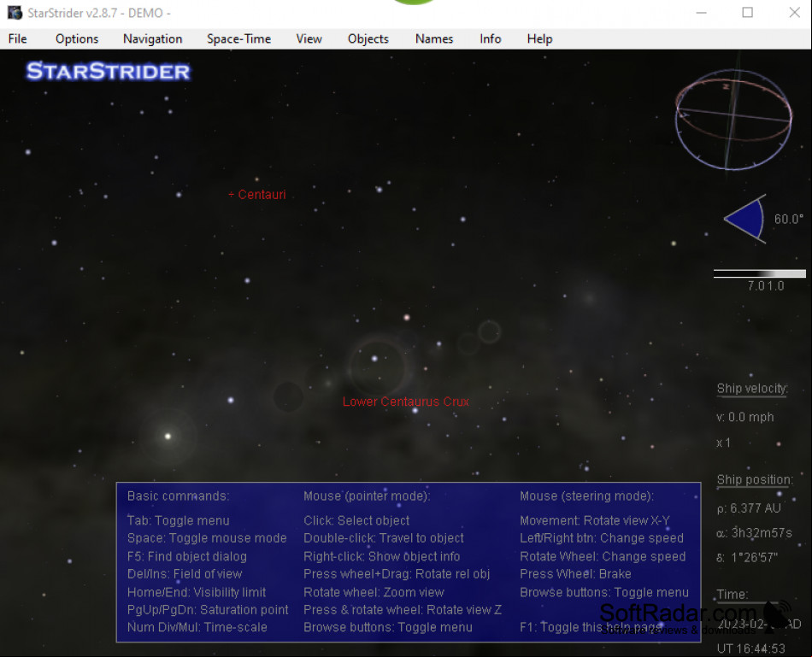Click the v: 0.0 mph speed readout
The width and height of the screenshot is (812, 657).
point(745,417)
